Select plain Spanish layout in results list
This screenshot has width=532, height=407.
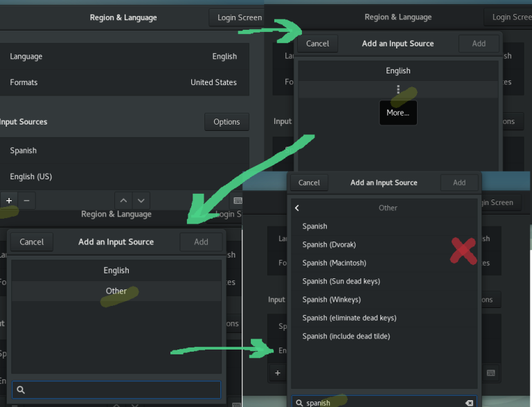point(384,226)
